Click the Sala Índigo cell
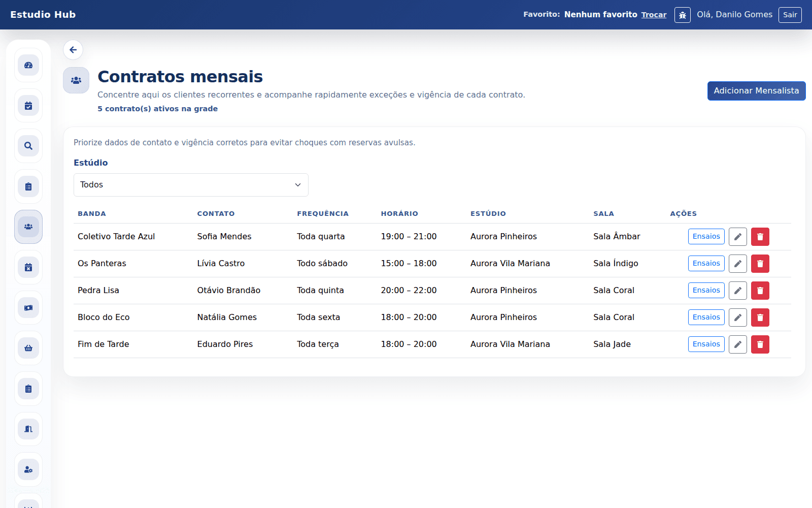 pos(616,264)
